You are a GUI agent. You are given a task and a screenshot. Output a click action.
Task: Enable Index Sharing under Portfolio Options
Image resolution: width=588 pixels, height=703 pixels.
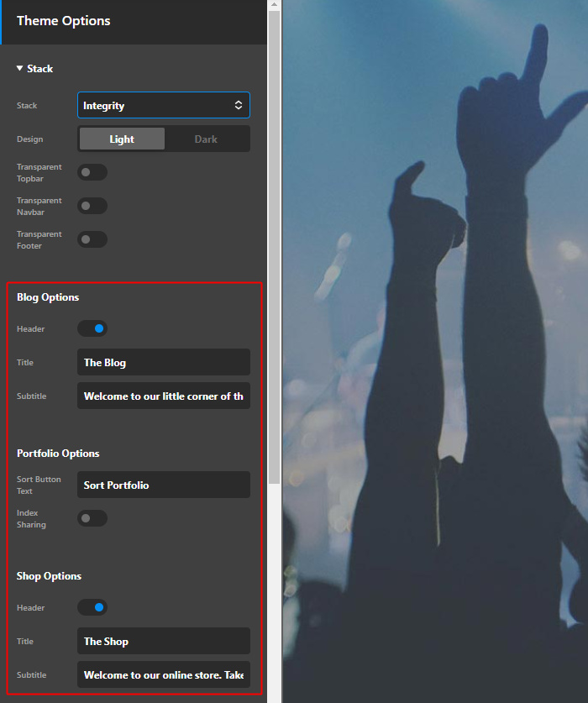click(92, 518)
